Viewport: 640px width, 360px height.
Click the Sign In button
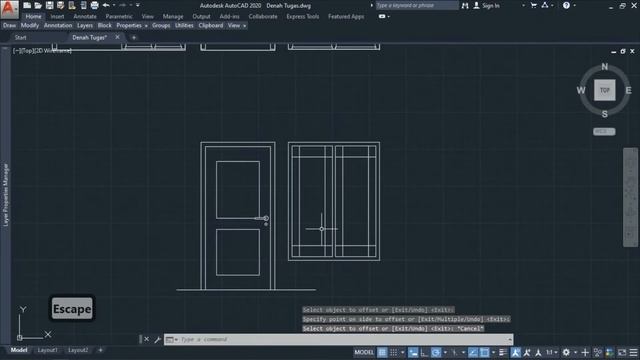click(487, 6)
